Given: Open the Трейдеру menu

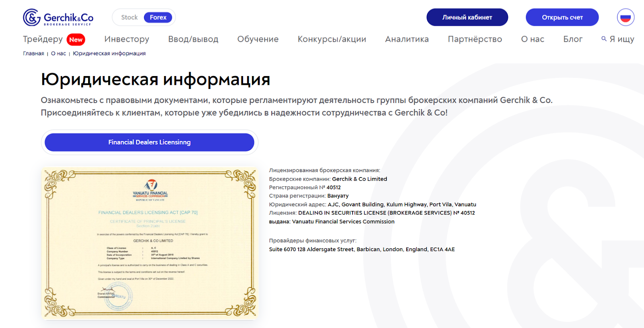Looking at the screenshot, I should [43, 39].
